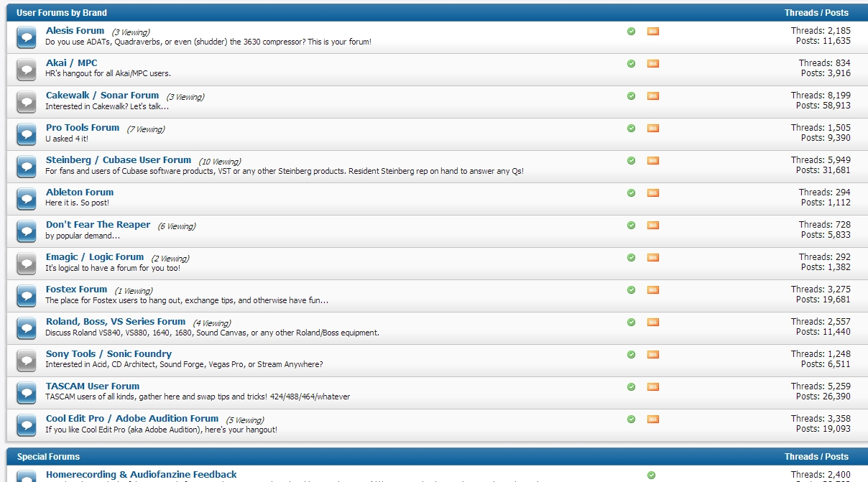Open the RSS feed icon for Alesis Forum
This screenshot has height=482, width=868.
click(652, 32)
